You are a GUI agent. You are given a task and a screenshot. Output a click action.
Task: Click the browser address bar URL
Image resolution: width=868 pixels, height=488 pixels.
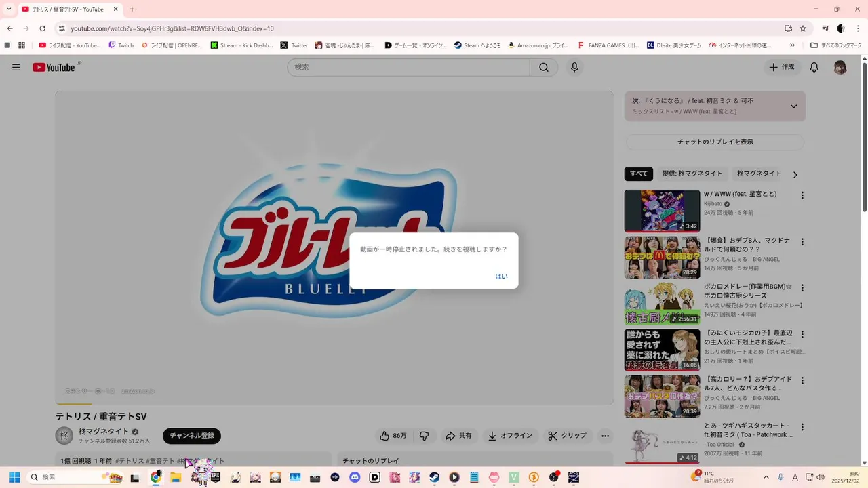point(172,28)
